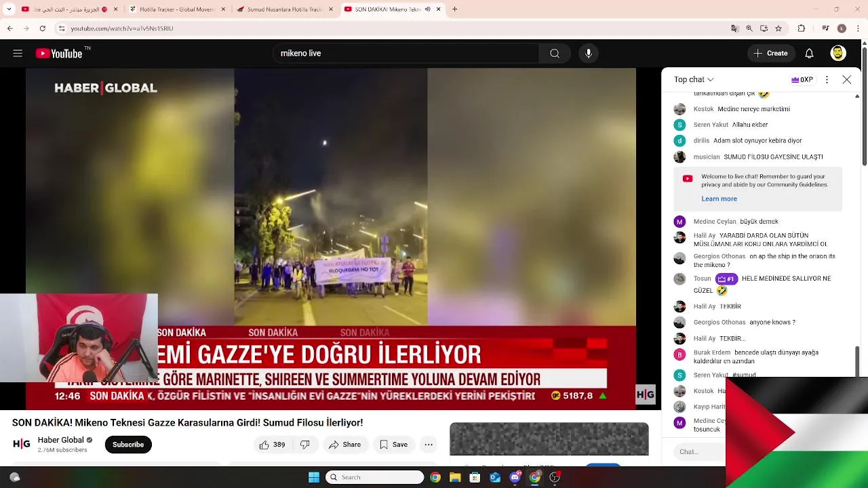
Task: Mute the audio-playing SON DAKİKA tab
Action: click(x=427, y=9)
